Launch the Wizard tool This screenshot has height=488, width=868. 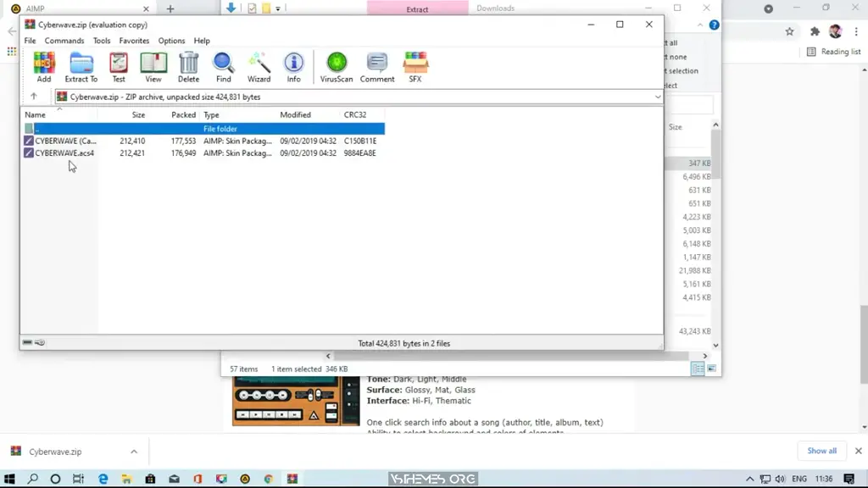pos(259,67)
